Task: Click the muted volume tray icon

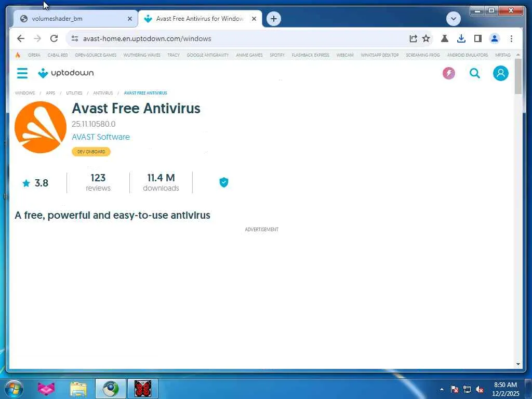Action: click(x=480, y=390)
